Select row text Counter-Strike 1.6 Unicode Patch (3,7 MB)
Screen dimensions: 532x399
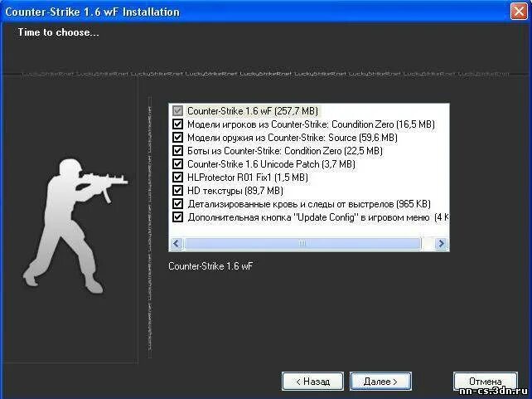(271, 164)
